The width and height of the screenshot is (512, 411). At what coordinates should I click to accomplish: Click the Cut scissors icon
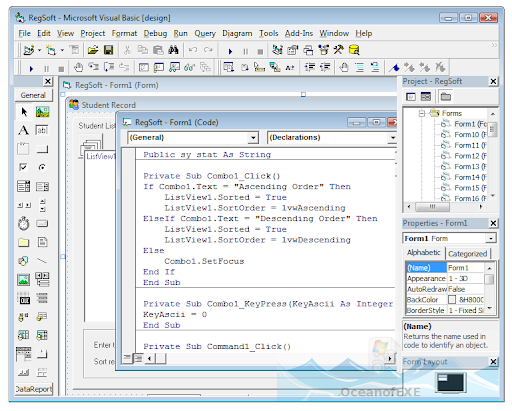click(127, 50)
